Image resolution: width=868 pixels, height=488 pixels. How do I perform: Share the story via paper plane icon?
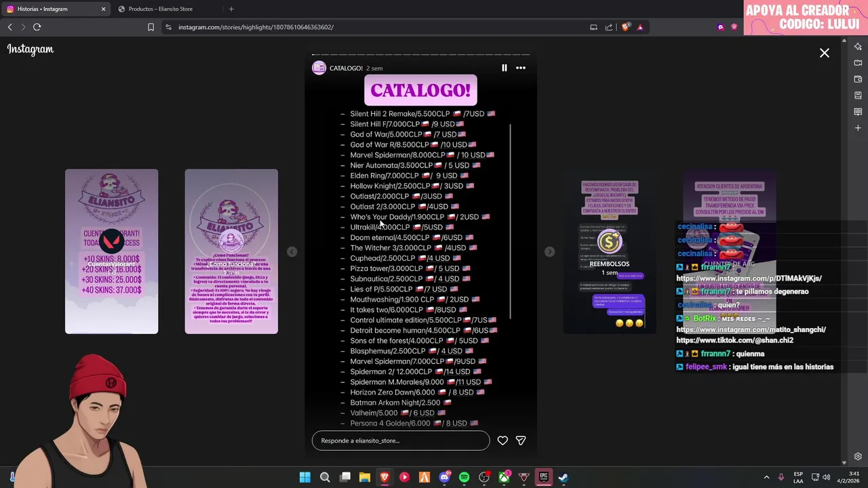(521, 441)
